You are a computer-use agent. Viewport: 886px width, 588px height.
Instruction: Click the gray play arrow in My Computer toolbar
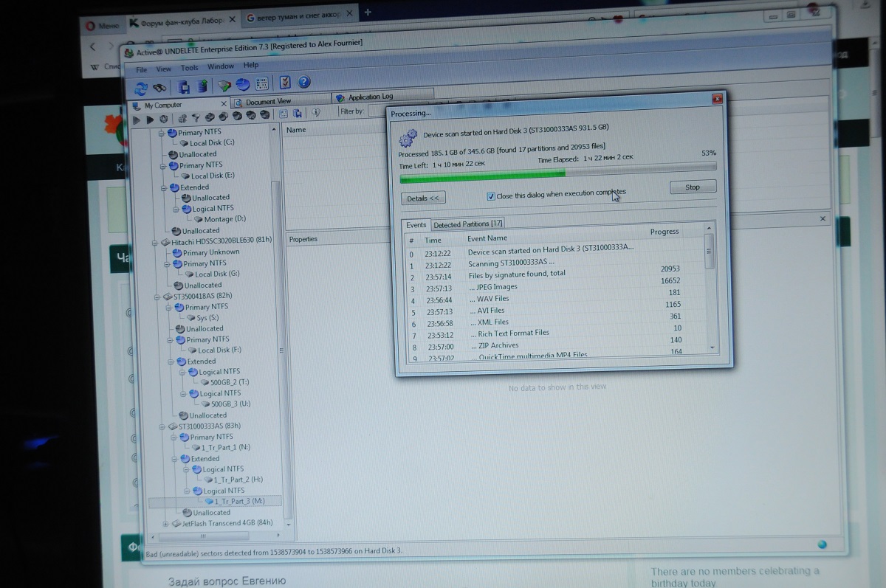click(137, 120)
